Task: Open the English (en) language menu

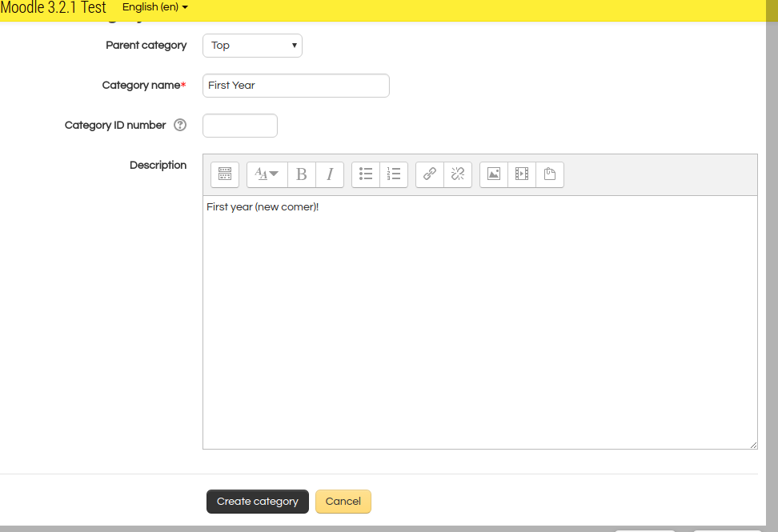Action: [x=155, y=7]
